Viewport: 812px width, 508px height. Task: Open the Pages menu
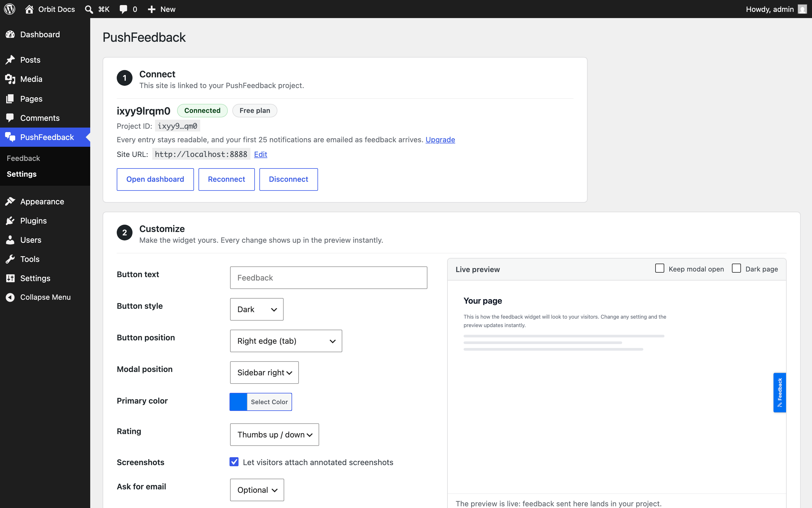pos(45,98)
